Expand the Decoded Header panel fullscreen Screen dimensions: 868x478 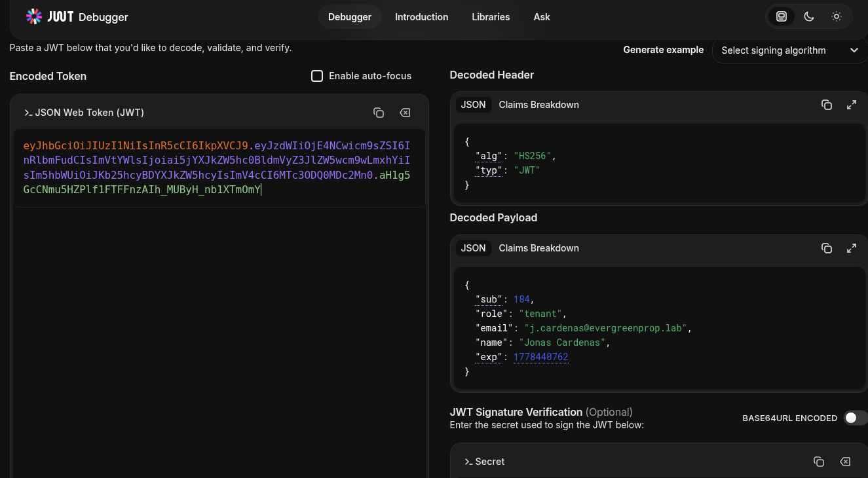click(x=852, y=105)
